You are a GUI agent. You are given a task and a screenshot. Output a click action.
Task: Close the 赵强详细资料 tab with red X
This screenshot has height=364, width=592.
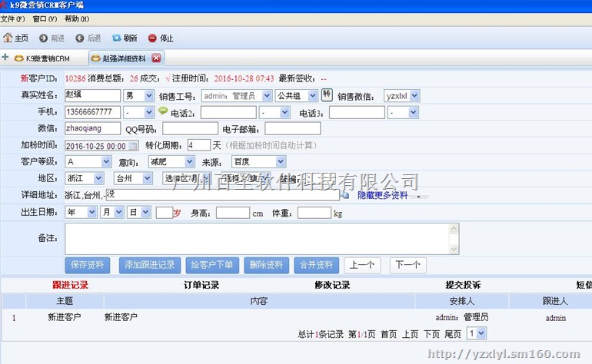(x=156, y=58)
